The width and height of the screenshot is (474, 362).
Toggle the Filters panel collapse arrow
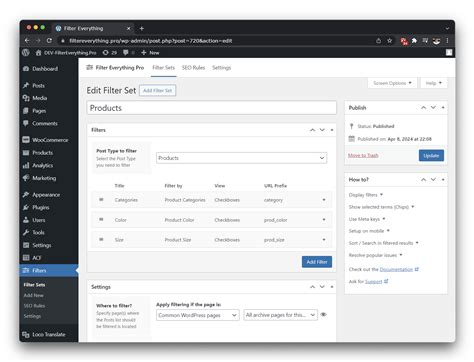(x=332, y=130)
